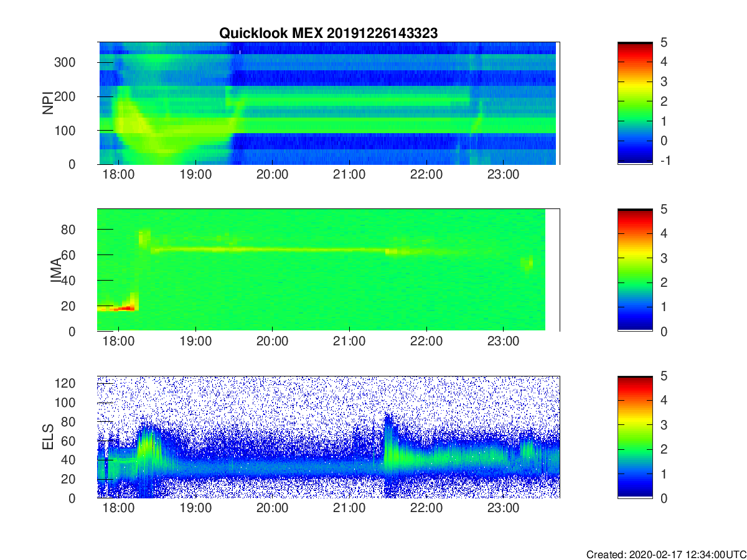Click the 19:00 tick under the NPI plot
747x560 pixels.
195,175
